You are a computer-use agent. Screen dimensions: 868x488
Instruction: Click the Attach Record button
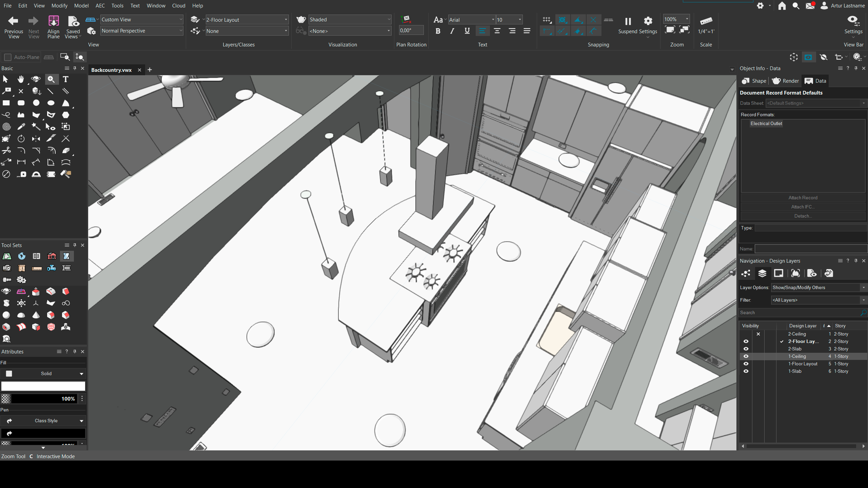click(803, 198)
